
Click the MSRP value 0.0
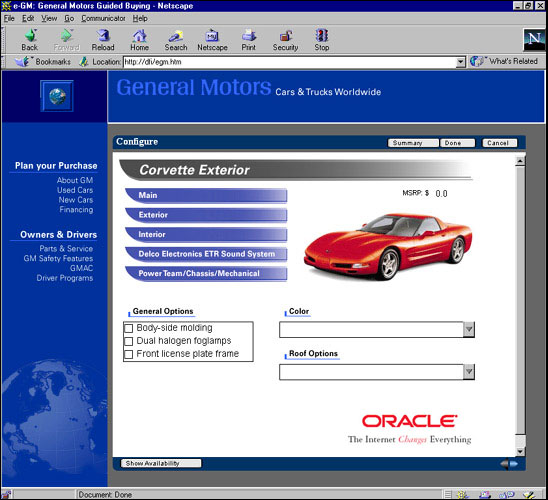tap(441, 194)
